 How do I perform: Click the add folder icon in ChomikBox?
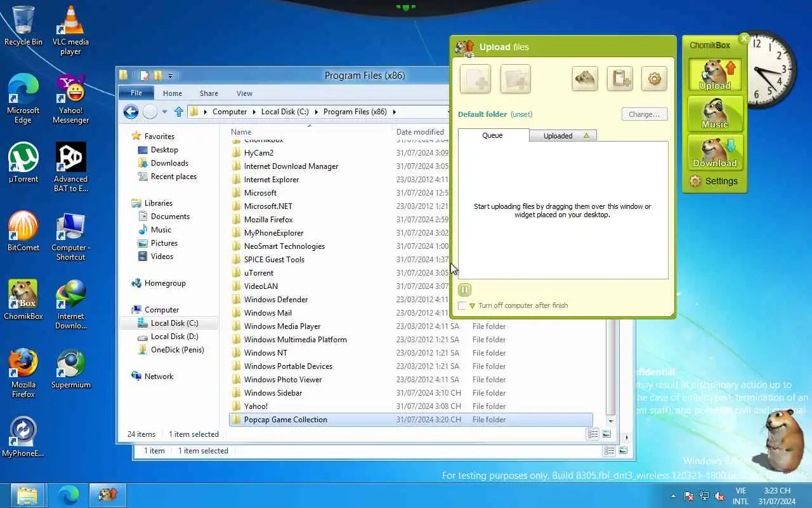[x=515, y=79]
